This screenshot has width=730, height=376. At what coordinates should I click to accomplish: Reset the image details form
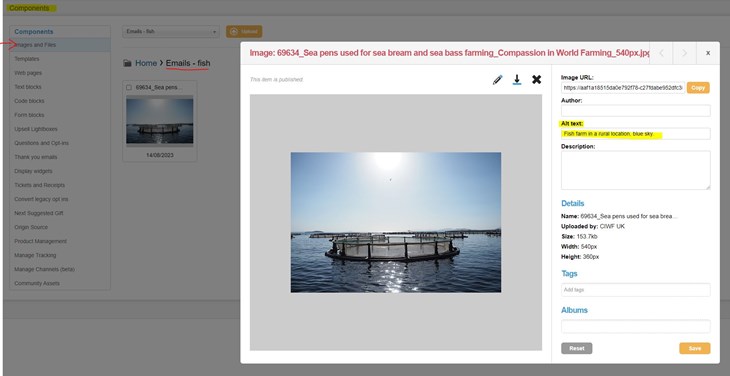(577, 348)
